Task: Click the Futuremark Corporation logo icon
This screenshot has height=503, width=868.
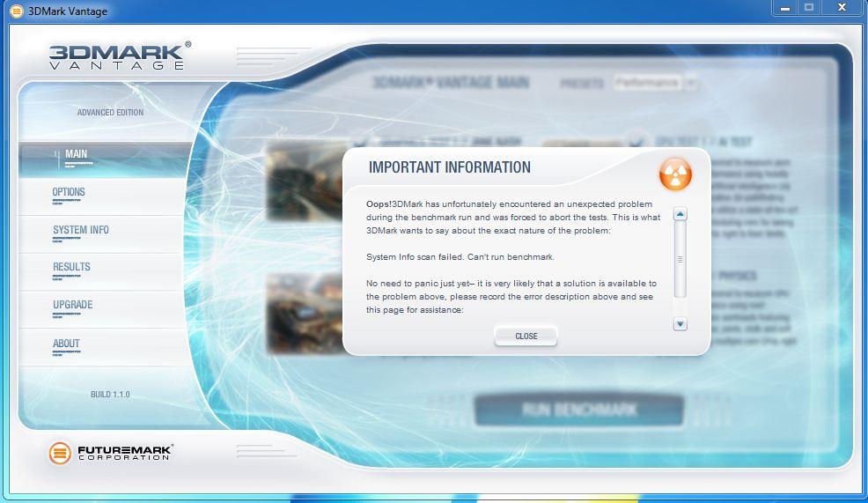Action: tap(60, 453)
